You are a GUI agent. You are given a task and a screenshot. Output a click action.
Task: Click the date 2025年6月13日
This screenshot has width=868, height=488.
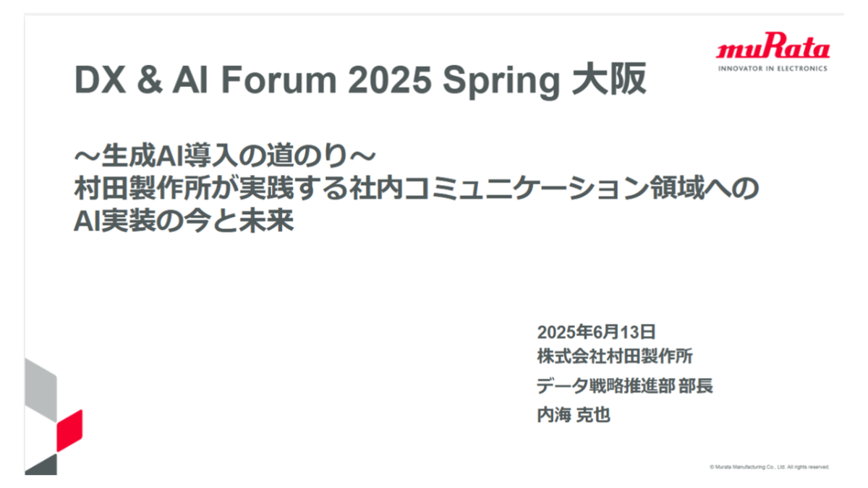tap(596, 332)
